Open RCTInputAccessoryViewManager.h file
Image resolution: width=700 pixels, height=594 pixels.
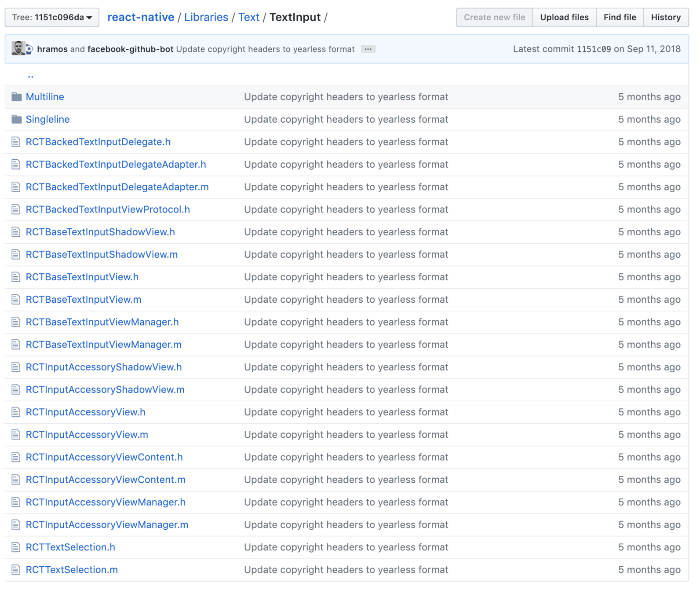point(106,502)
